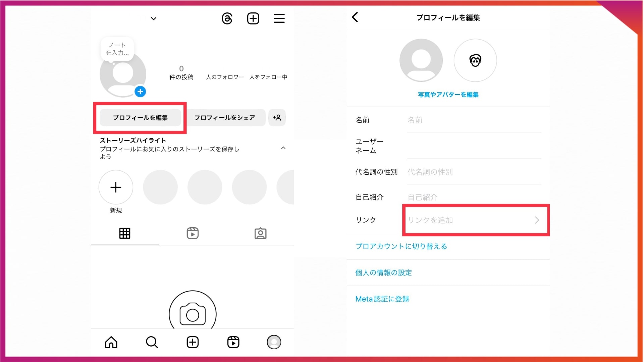Add a profile photo via blue plus badge
644x362 pixels.
(141, 91)
